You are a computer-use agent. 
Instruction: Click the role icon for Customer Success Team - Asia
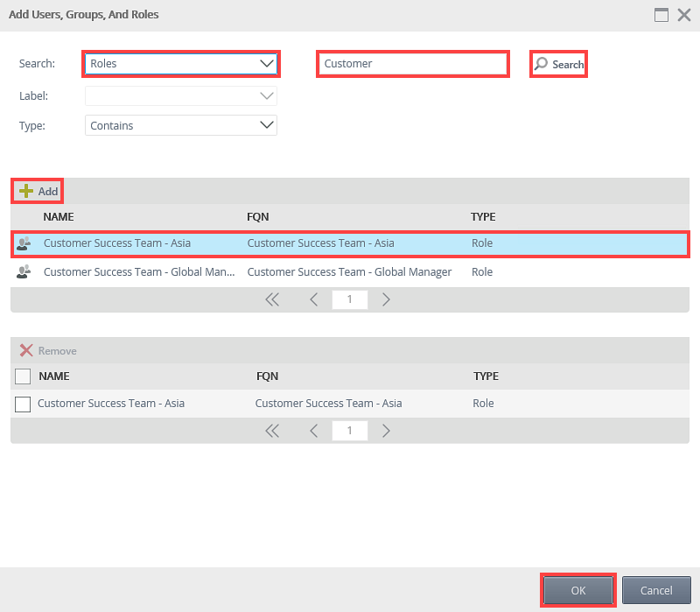click(24, 243)
